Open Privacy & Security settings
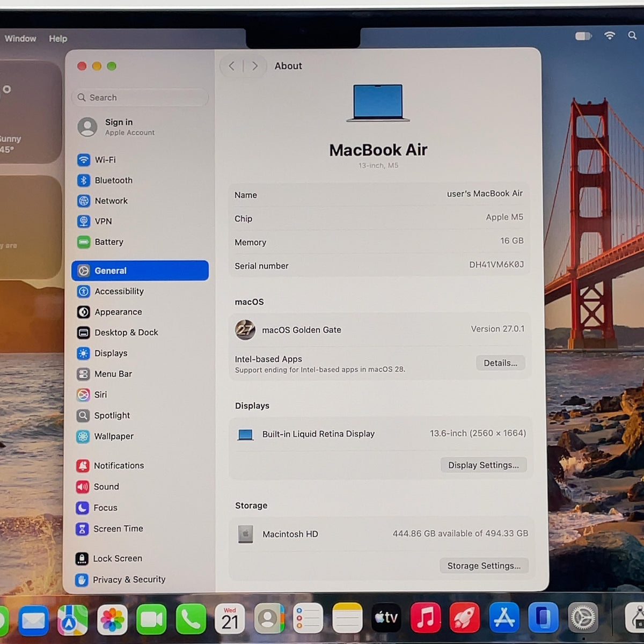Screen dimensions: 644x644 140,580
